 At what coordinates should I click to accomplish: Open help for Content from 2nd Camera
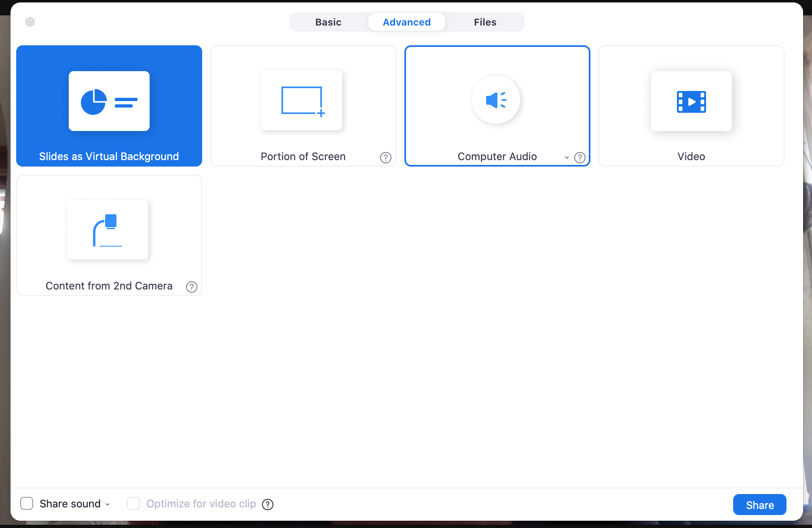coord(192,287)
